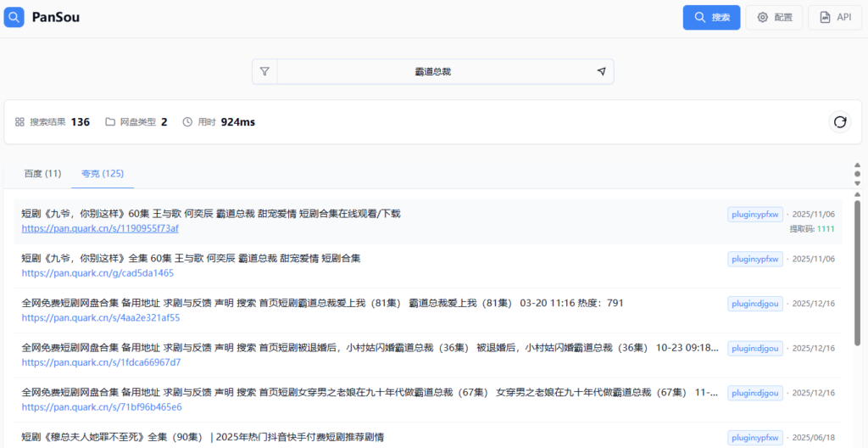
Task: Select the 夸克 (125) tab
Action: coord(103,174)
